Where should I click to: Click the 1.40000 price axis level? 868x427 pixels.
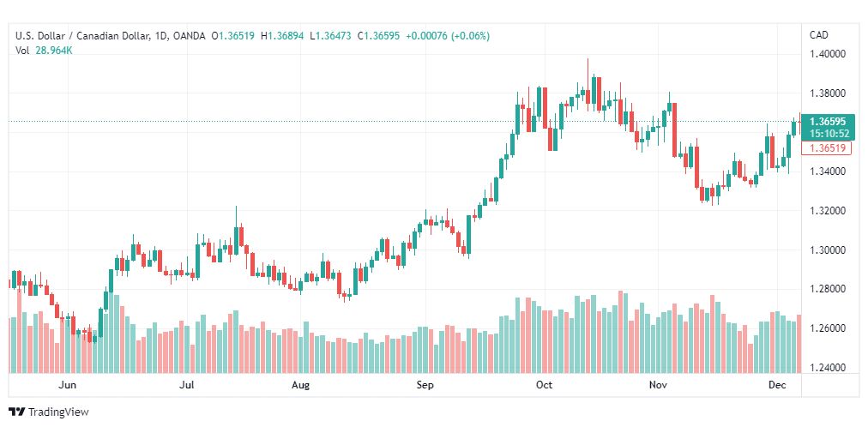click(x=827, y=54)
